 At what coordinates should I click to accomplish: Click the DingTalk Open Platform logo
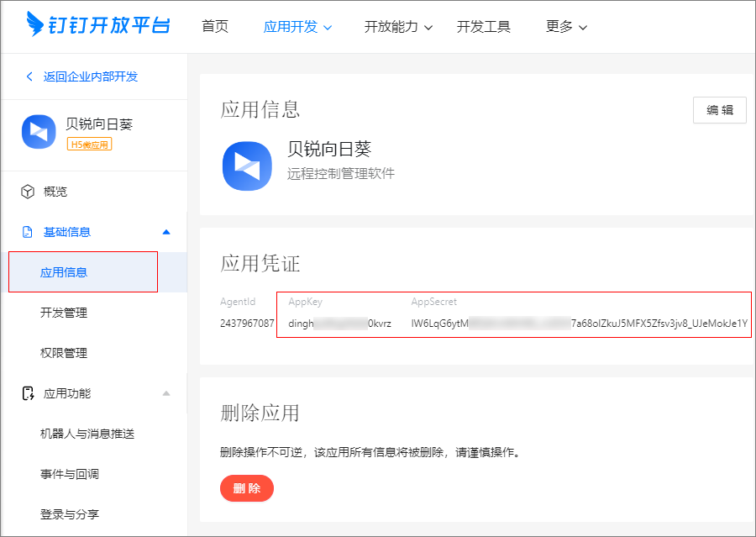coord(97,25)
